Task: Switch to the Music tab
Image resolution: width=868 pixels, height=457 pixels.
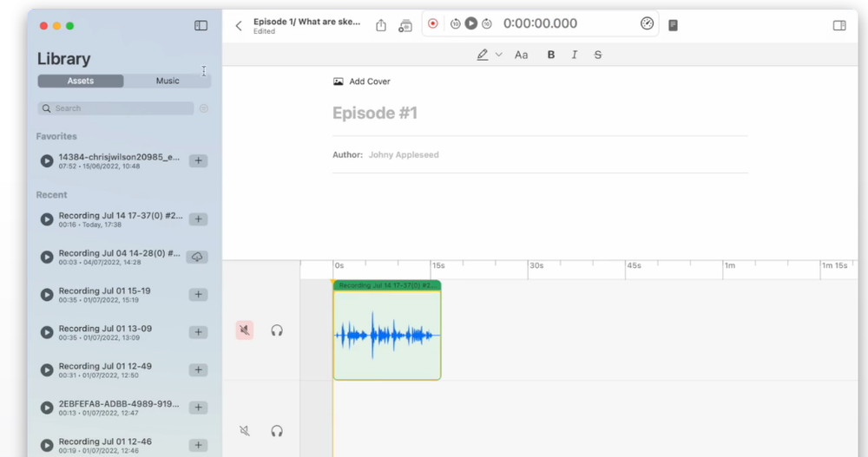Action: (x=168, y=81)
